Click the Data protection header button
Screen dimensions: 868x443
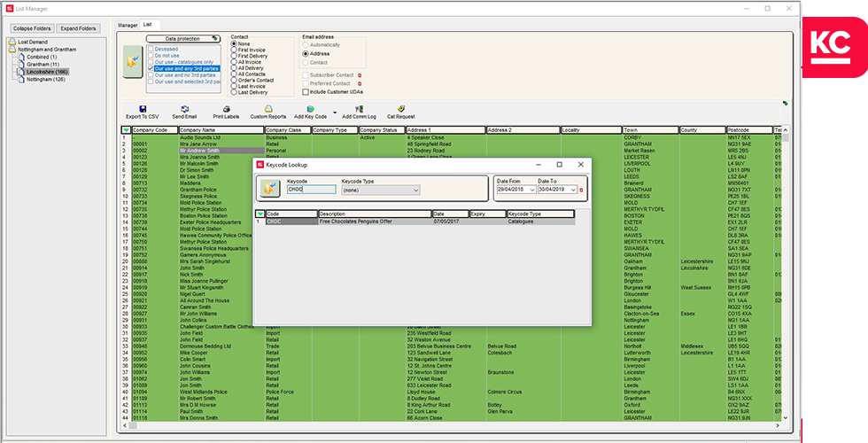point(183,39)
